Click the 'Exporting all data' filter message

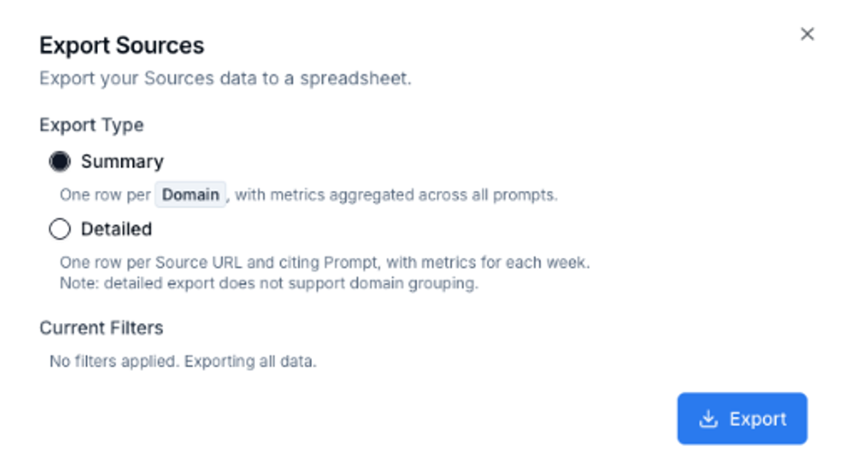tap(250, 362)
